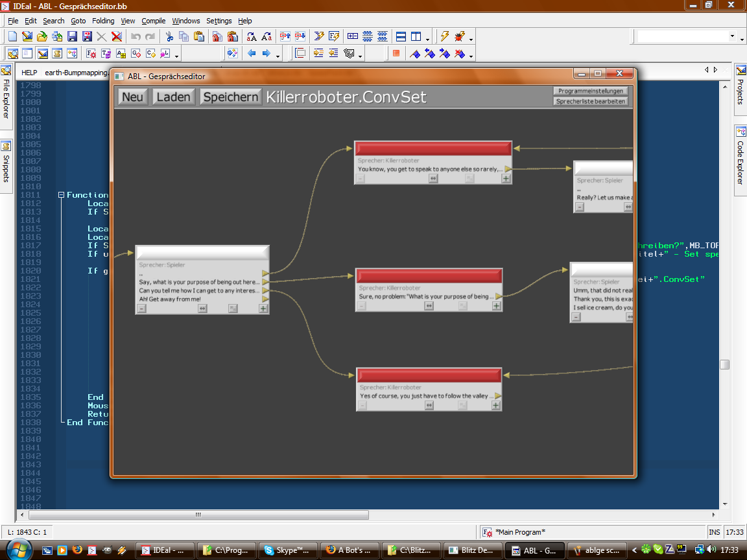Open the Folding menu
This screenshot has height=560, width=747.
tap(102, 21)
